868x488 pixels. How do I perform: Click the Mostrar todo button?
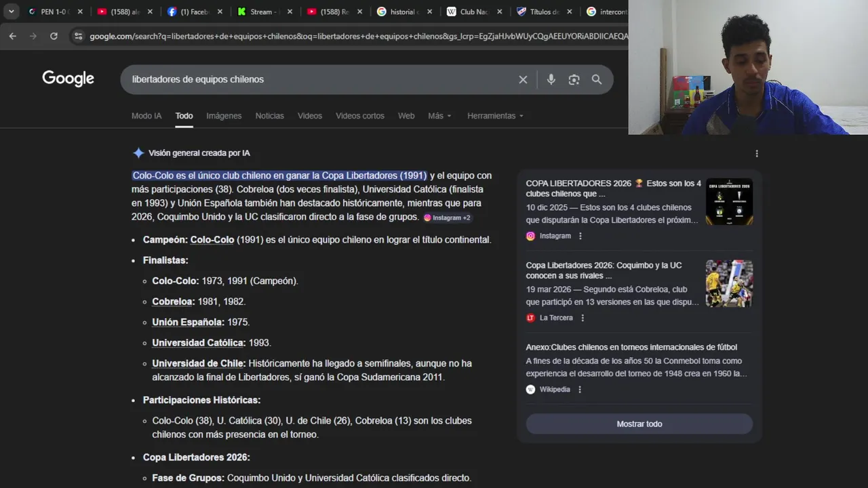pos(639,424)
